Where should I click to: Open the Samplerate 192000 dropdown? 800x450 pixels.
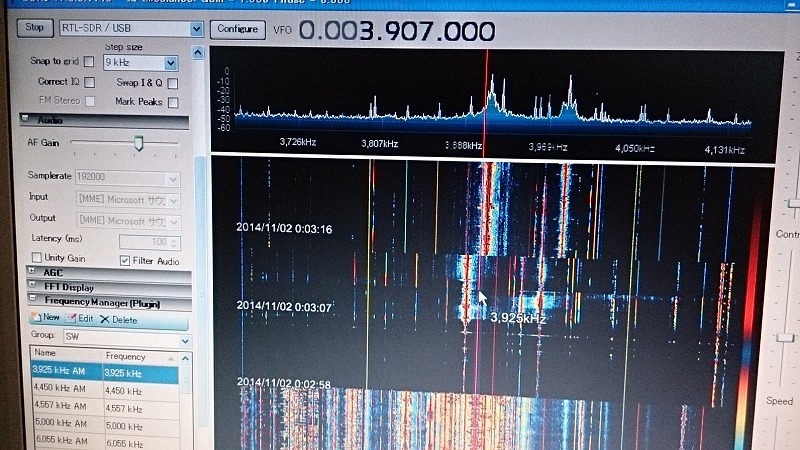point(128,178)
